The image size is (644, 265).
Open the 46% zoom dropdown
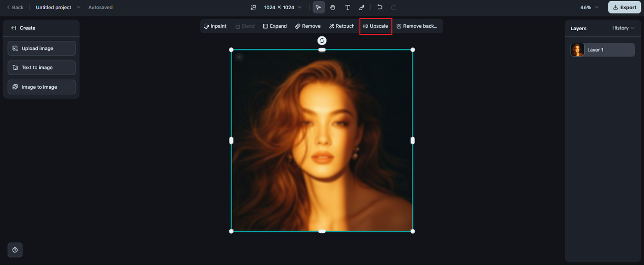click(589, 8)
